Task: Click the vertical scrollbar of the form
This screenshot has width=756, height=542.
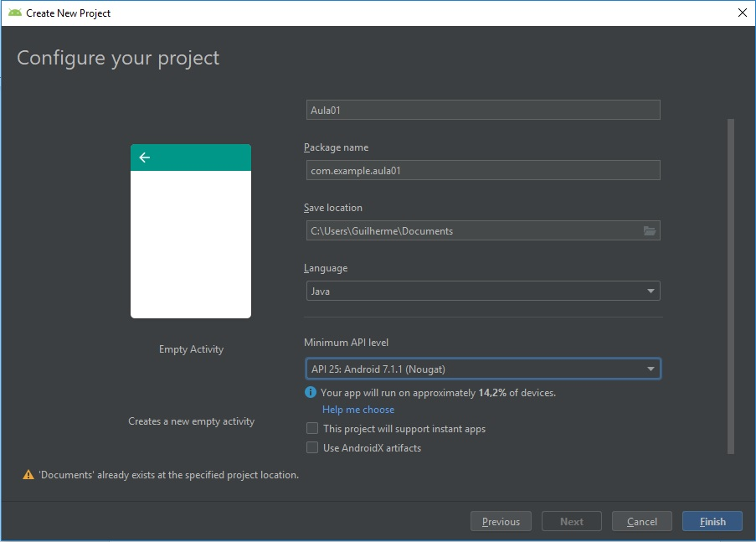Action: (x=731, y=286)
